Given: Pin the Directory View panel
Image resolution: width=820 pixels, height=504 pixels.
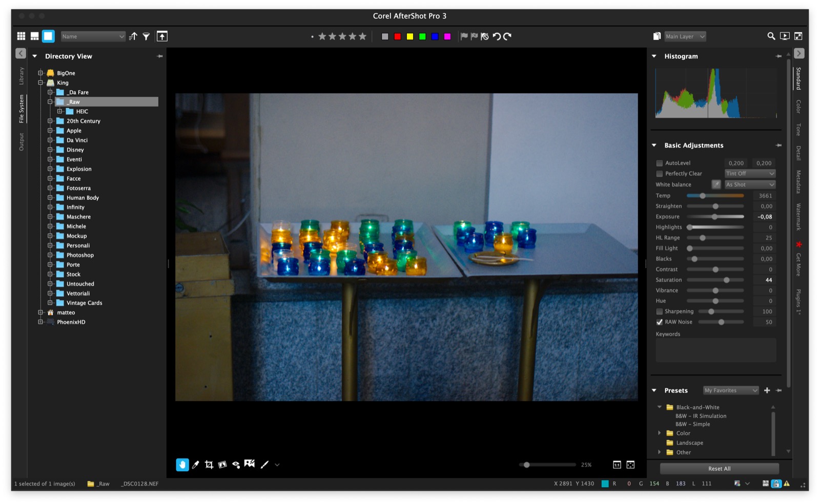Looking at the screenshot, I should [x=160, y=56].
